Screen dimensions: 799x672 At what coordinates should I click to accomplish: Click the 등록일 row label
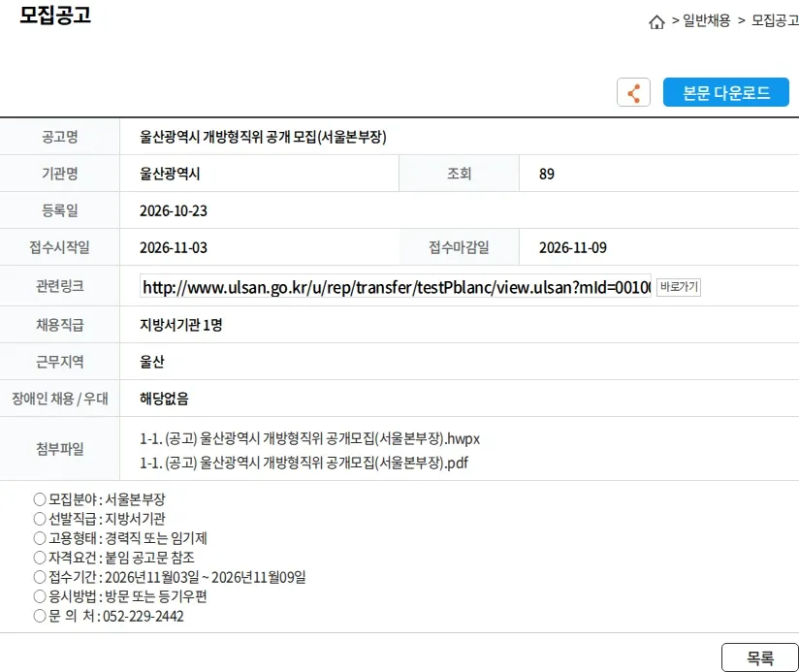tap(59, 210)
